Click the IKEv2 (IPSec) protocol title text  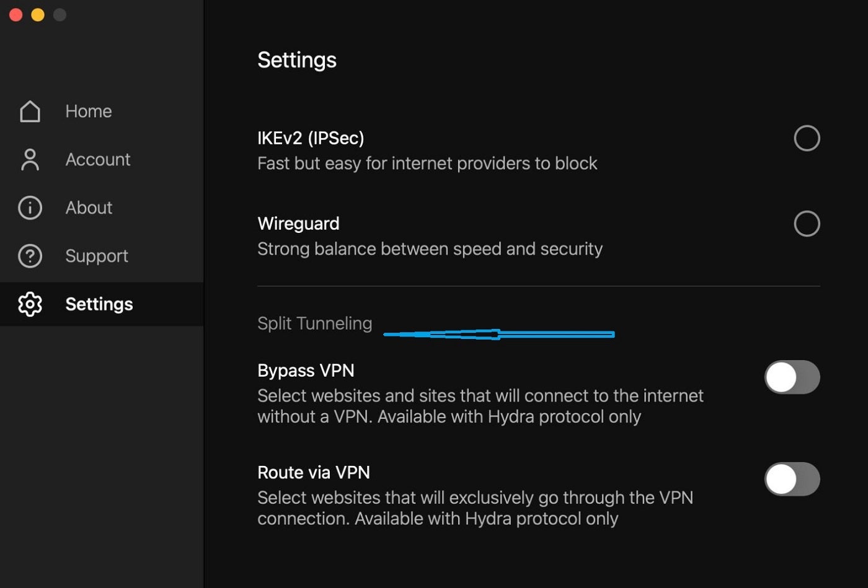311,138
